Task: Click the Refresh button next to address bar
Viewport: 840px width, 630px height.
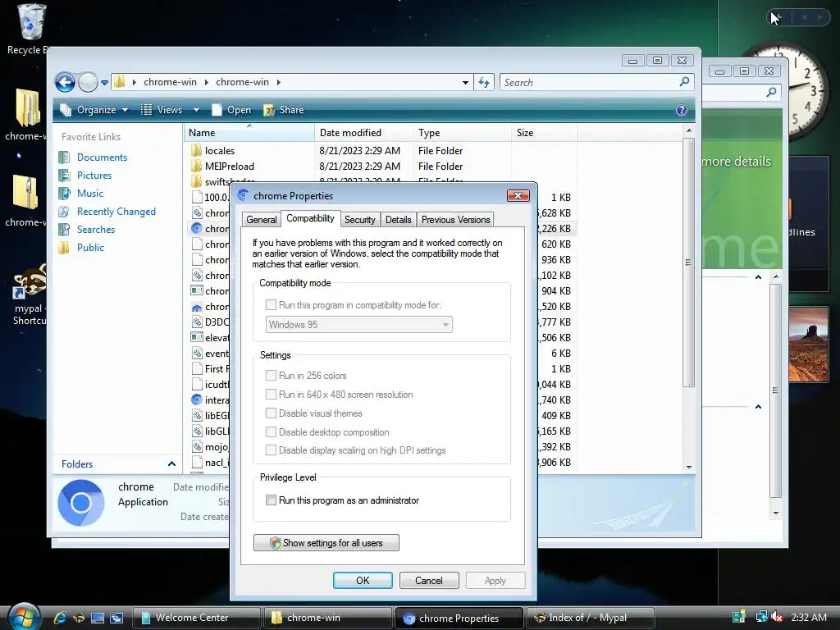Action: [484, 83]
